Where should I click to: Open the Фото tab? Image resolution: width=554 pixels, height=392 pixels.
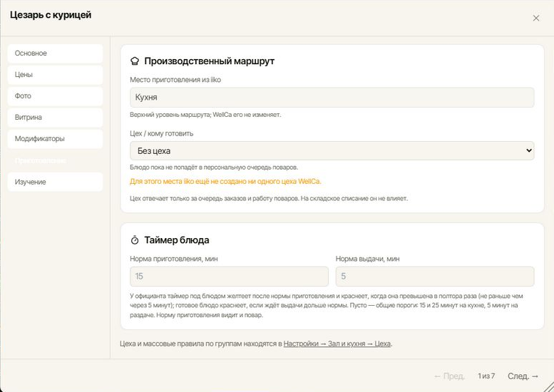click(x=55, y=96)
